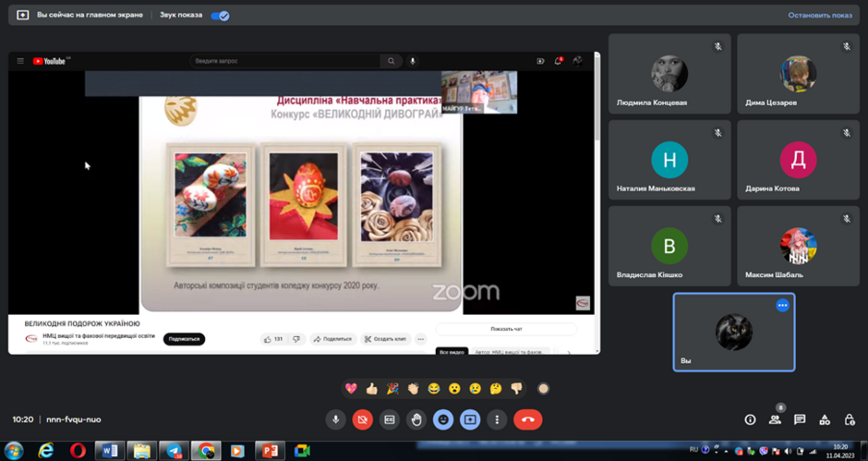Toggle the presentation audio switch
This screenshot has height=461, width=868.
click(x=220, y=16)
